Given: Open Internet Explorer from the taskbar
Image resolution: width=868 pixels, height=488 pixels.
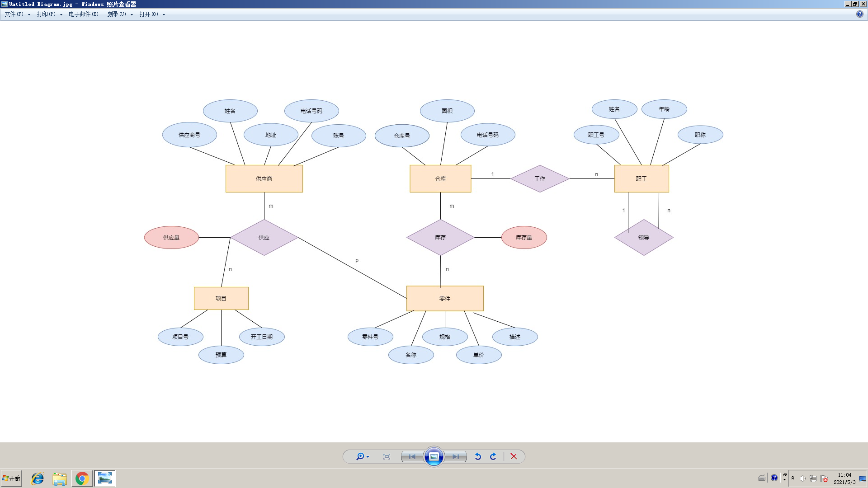Looking at the screenshot, I should (x=38, y=478).
